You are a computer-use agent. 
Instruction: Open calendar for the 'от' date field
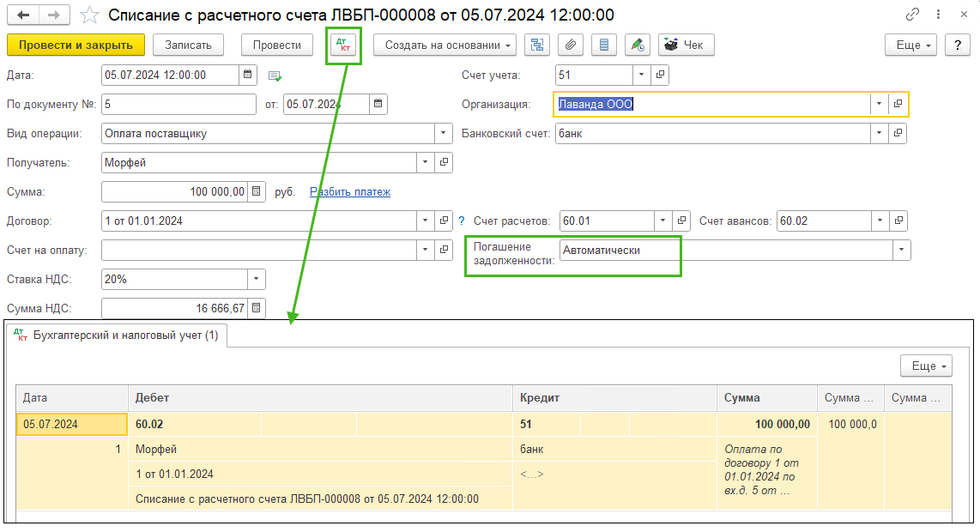coord(378,104)
